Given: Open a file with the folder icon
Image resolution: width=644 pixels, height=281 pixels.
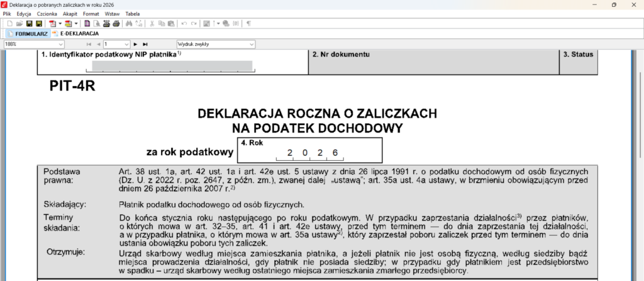Looking at the screenshot, I should pyautogui.click(x=19, y=23).
